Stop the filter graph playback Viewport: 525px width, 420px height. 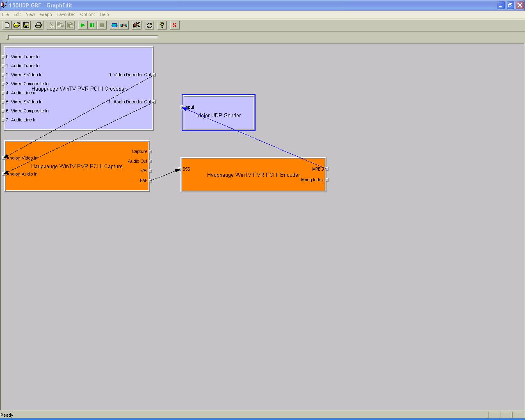pyautogui.click(x=101, y=25)
